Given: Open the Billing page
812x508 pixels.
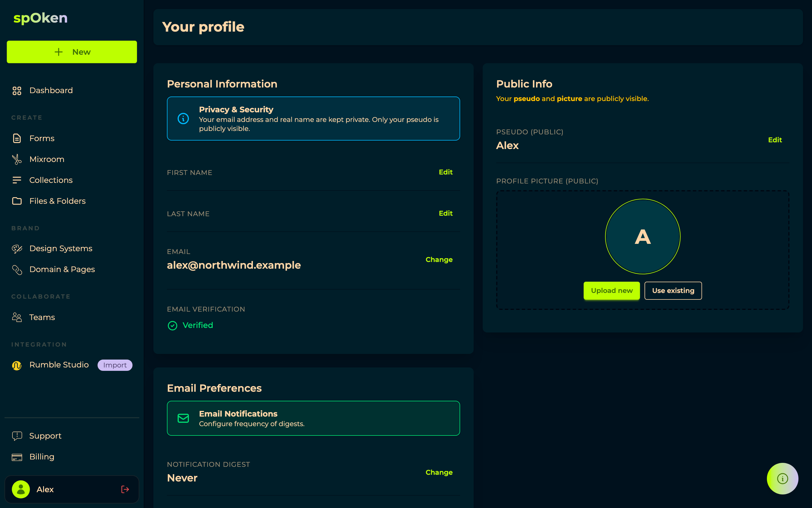Looking at the screenshot, I should click(x=72, y=457).
